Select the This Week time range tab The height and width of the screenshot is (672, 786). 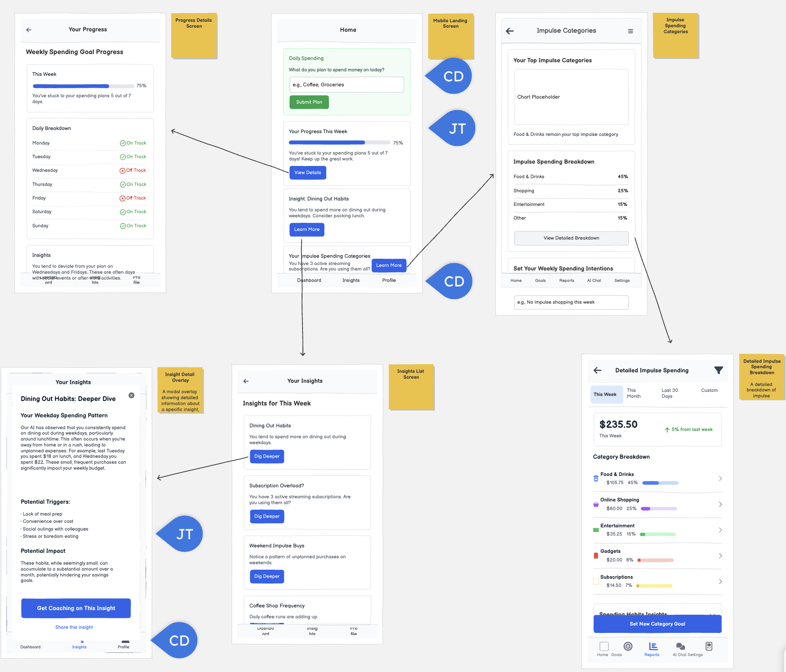605,394
